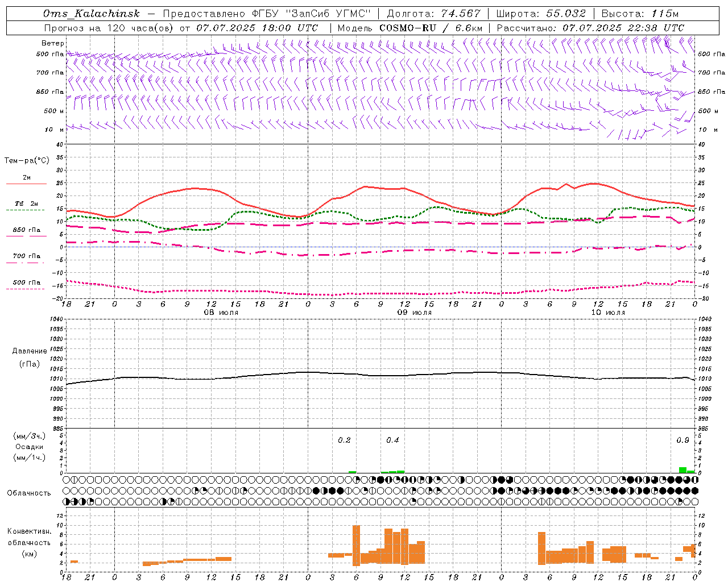Select the "Тем-ра(°C)" temperature panel label

(x=27, y=161)
